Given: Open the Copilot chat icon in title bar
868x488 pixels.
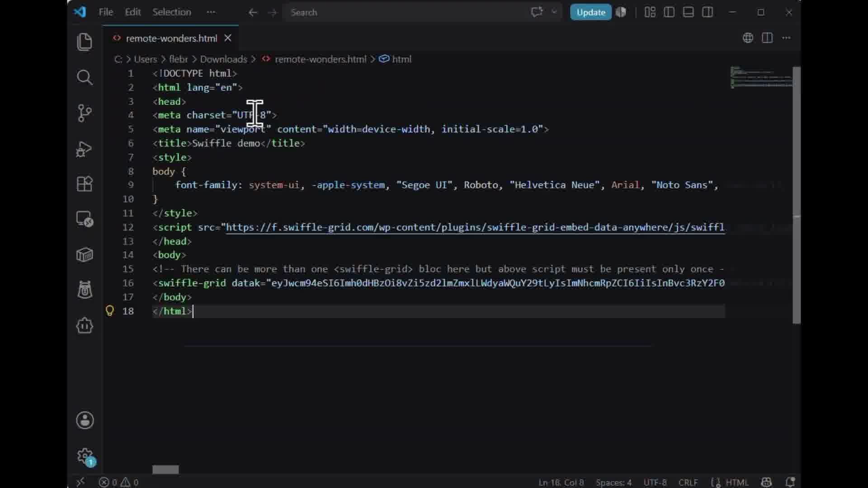Looking at the screenshot, I should (537, 12).
